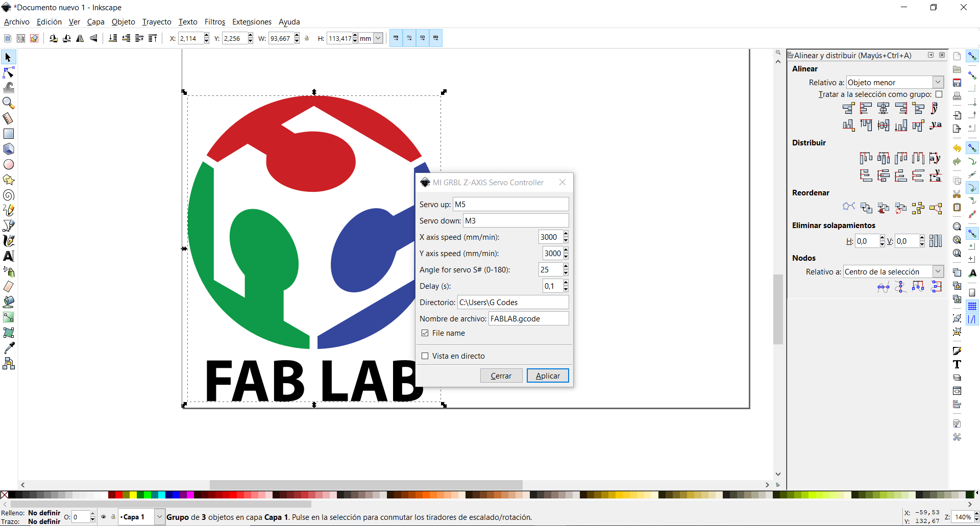Screen dimensions: 980x526
Task: Raise the selection to top
Action: (153, 38)
